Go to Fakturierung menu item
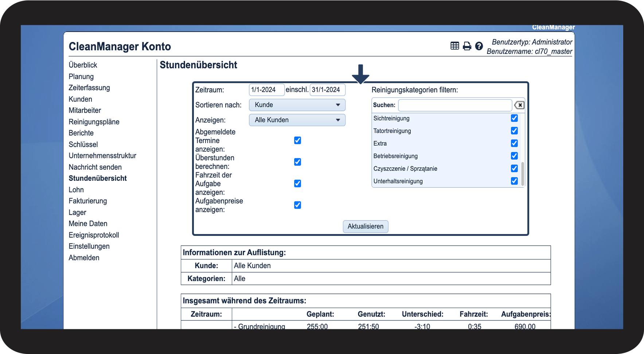 [88, 201]
